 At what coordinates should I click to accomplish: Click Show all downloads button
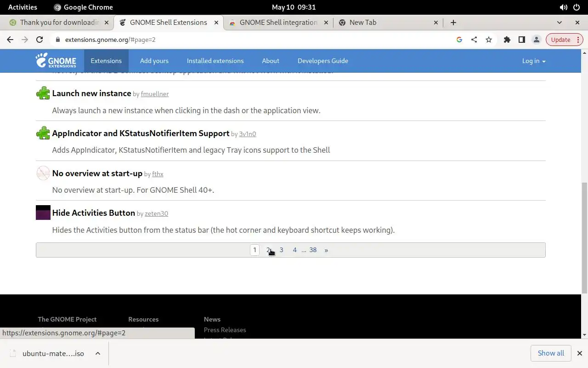pyautogui.click(x=551, y=353)
